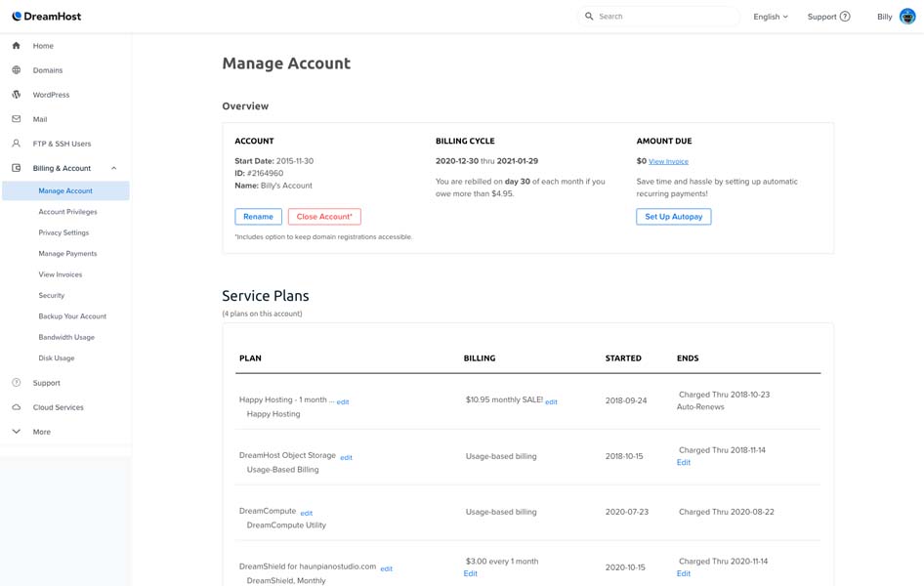Open FTP & SSH Users in sidebar
924x586 pixels.
coord(62,144)
